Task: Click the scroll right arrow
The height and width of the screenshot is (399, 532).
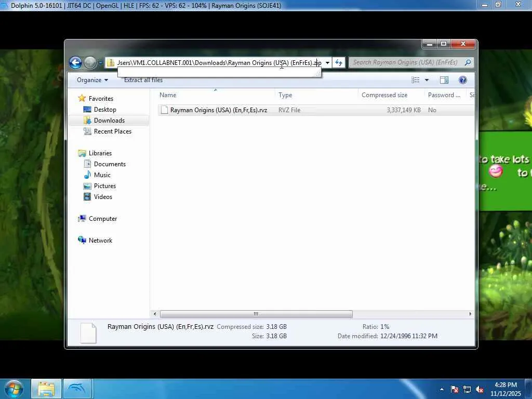Action: coord(470,314)
